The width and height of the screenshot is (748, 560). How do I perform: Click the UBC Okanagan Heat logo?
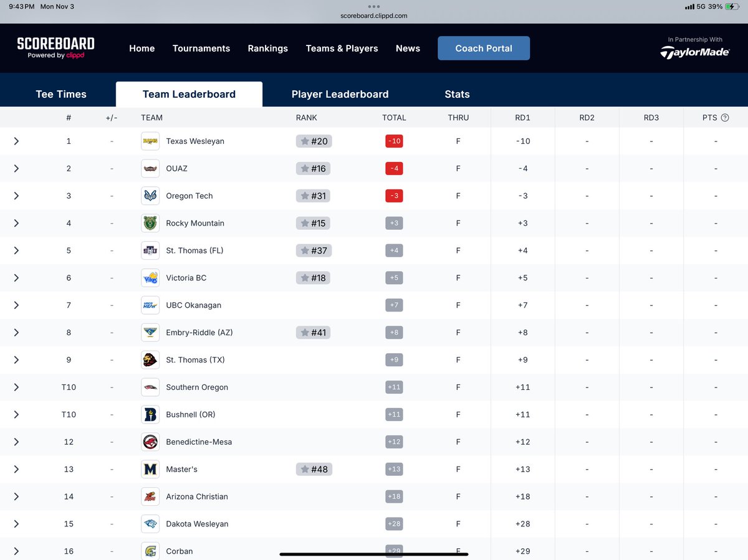click(150, 306)
